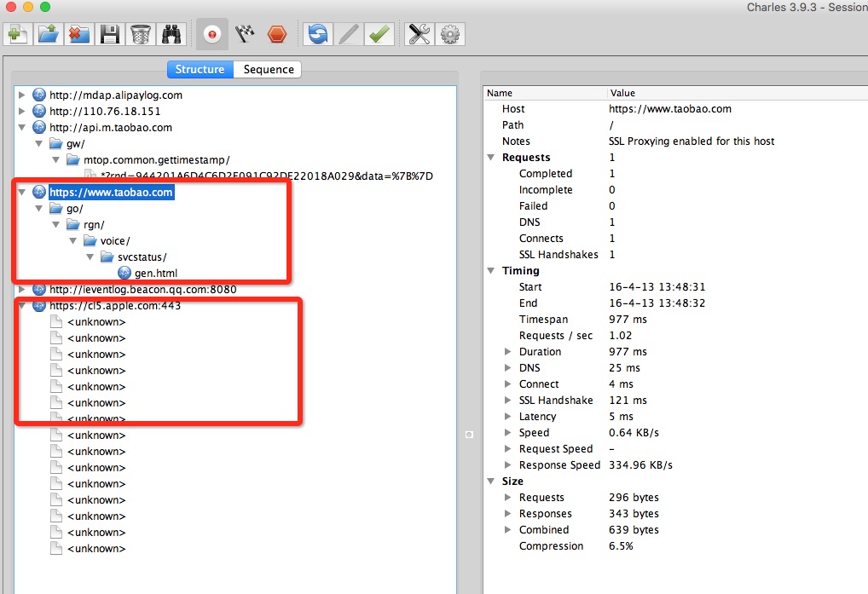The height and width of the screenshot is (594, 868).
Task: Open Find with the binoculars icon
Action: tap(171, 34)
